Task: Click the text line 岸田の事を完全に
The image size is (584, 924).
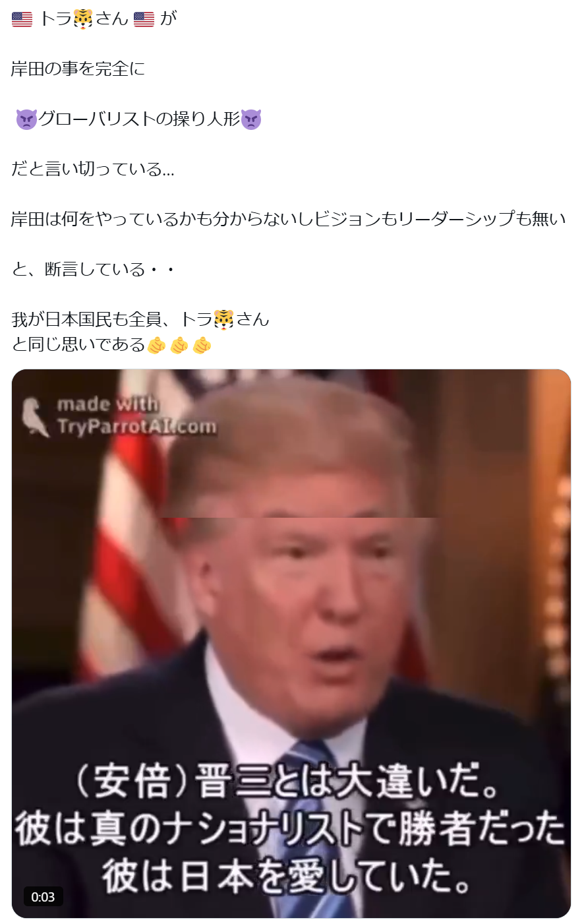Action: 78,69
